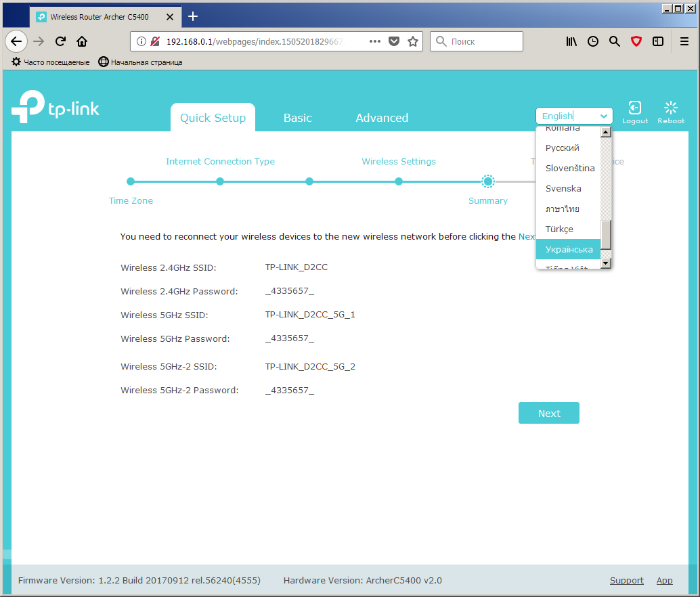Open the App link in footer
Viewport: 700px width, 597px height.
(x=664, y=581)
